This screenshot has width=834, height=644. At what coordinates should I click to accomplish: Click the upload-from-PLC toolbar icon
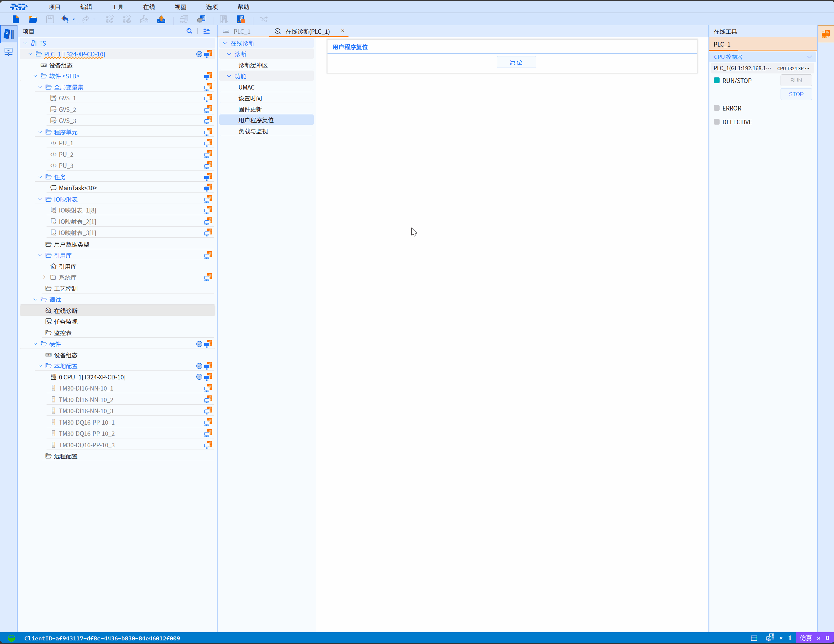[161, 19]
